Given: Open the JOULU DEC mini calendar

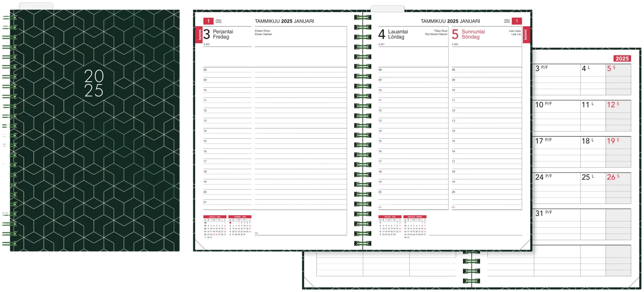Looking at the screenshot, I should coord(215,227).
